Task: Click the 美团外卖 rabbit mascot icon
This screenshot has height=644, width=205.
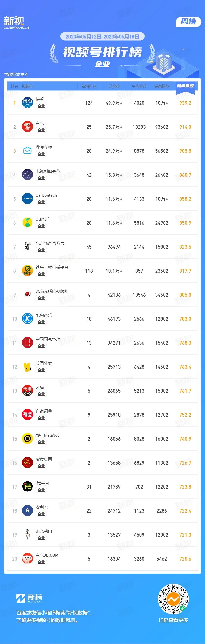Action: tap(27, 367)
